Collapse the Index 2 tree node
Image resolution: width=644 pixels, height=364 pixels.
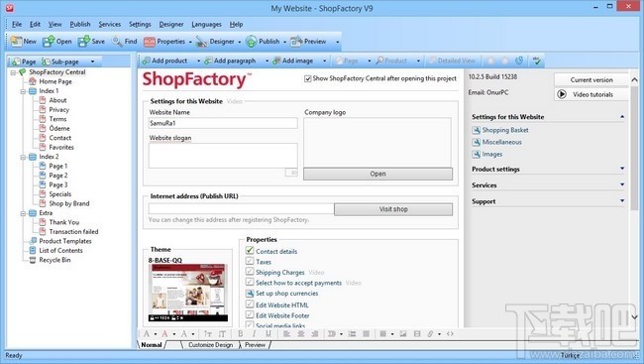pos(23,157)
